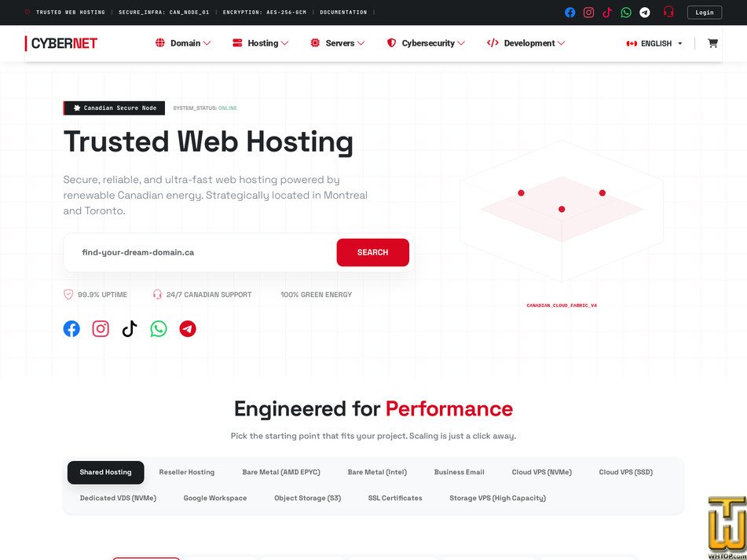Click the chip icon beside Servers
The height and width of the screenshot is (560, 747).
[315, 43]
